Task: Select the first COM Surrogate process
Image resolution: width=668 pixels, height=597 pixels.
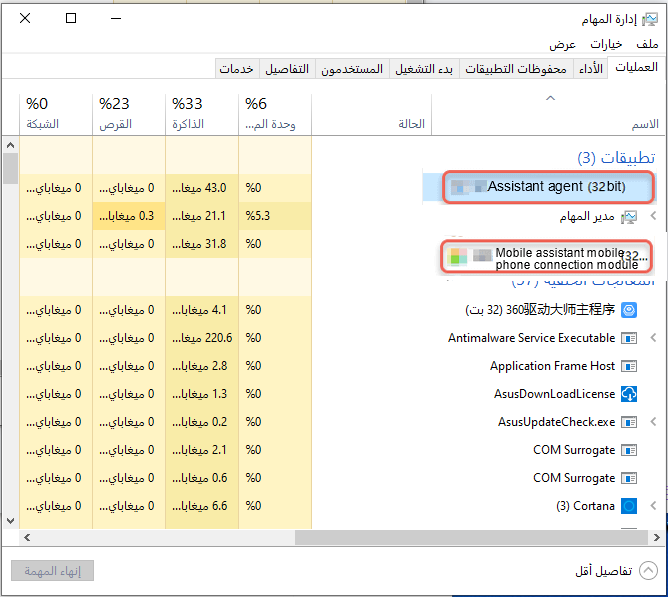Action: [x=573, y=450]
